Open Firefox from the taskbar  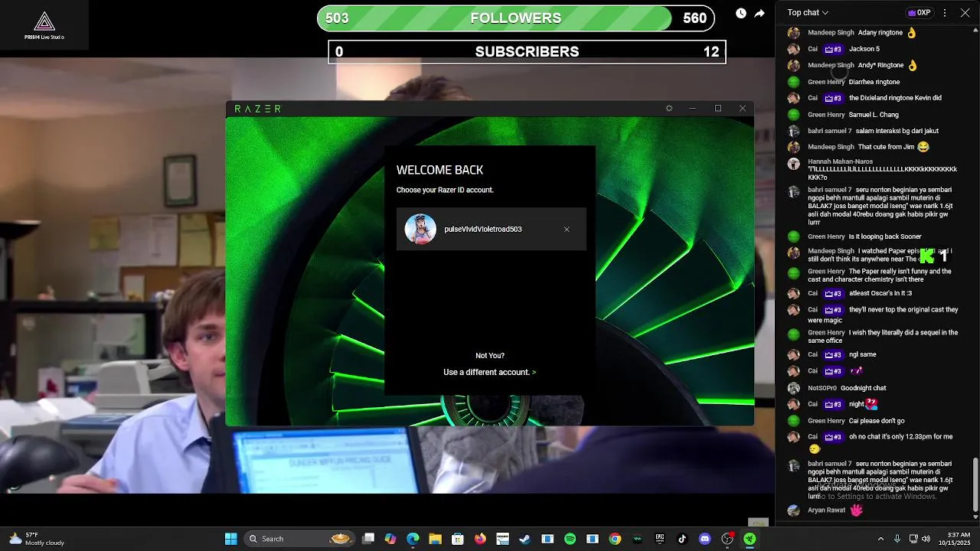[x=480, y=539]
